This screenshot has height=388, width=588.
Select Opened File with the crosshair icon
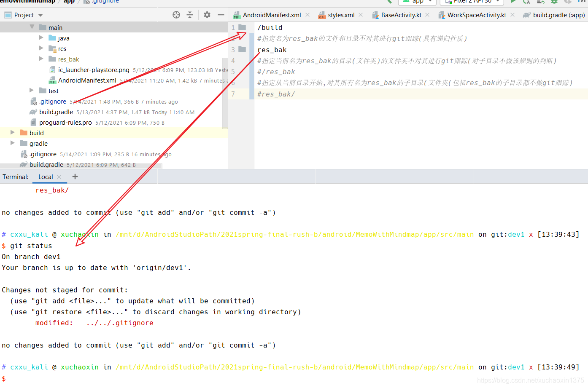coord(176,15)
